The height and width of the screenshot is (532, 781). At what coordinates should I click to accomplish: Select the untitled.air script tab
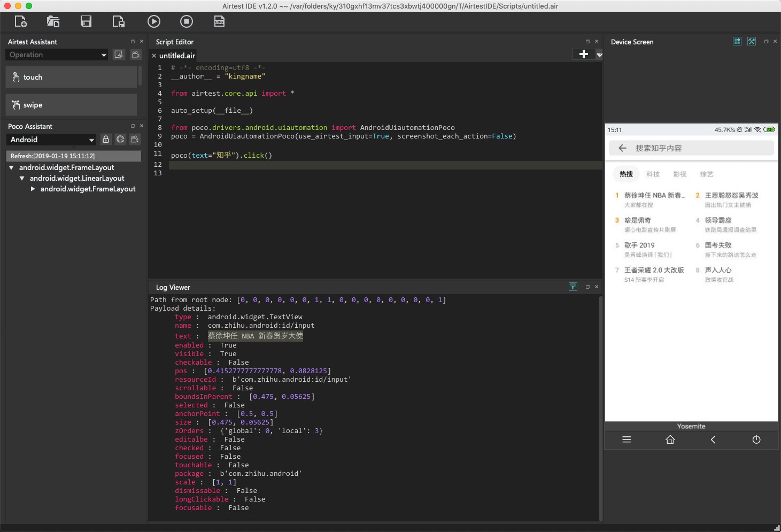pos(177,56)
